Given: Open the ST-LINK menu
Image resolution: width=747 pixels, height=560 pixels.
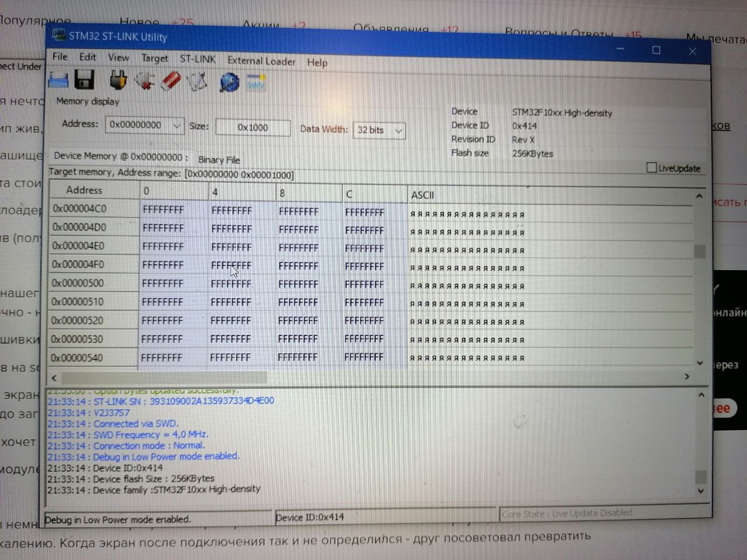Looking at the screenshot, I should click(198, 59).
